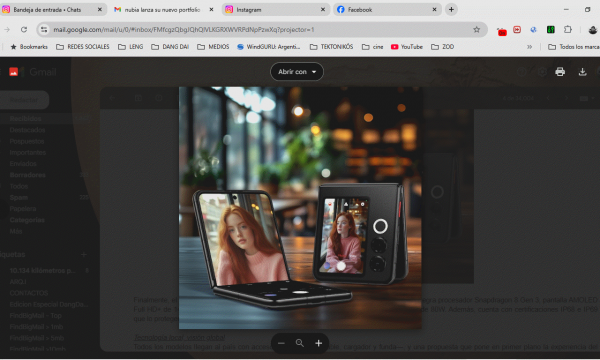
Task: Open Papelera in Gmail sidebar
Action: 23,209
